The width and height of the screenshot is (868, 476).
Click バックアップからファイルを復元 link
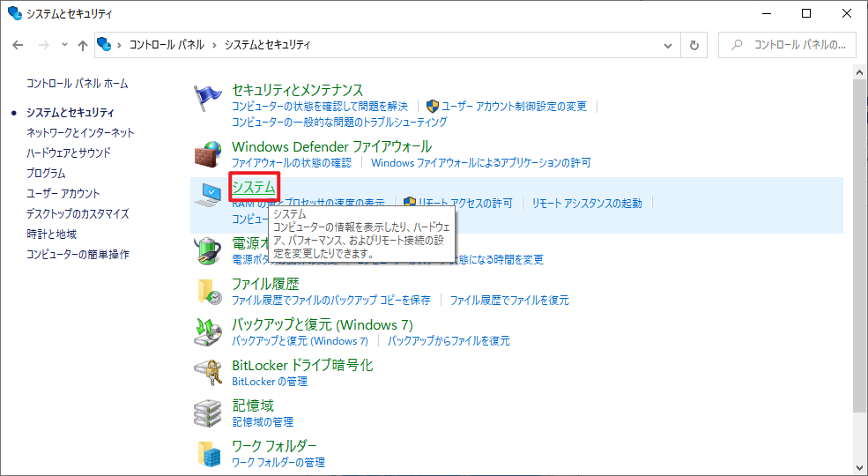coord(449,341)
